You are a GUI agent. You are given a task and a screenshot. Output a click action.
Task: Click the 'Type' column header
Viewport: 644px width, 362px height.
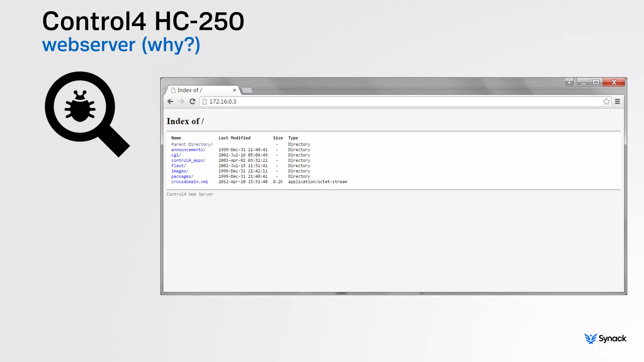293,138
